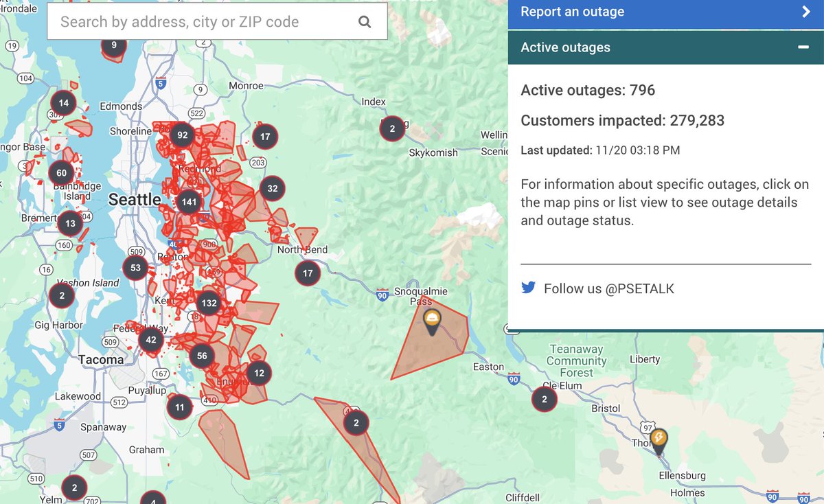
Task: Click the Customers impacted: 279,283 text
Action: tap(622, 121)
